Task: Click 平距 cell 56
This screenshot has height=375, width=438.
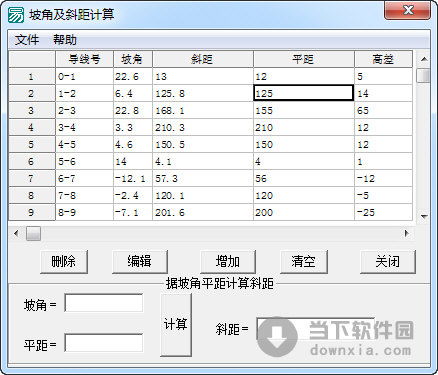Action: (x=304, y=179)
